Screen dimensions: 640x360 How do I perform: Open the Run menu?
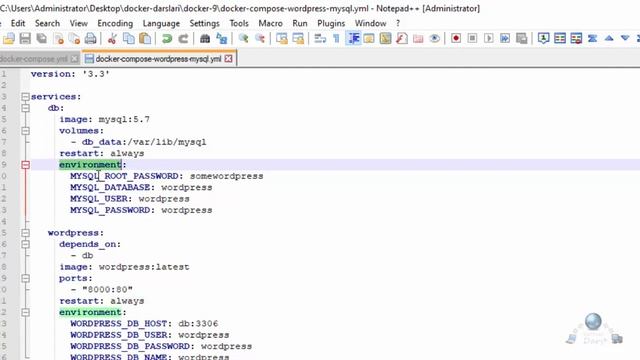tap(300, 23)
